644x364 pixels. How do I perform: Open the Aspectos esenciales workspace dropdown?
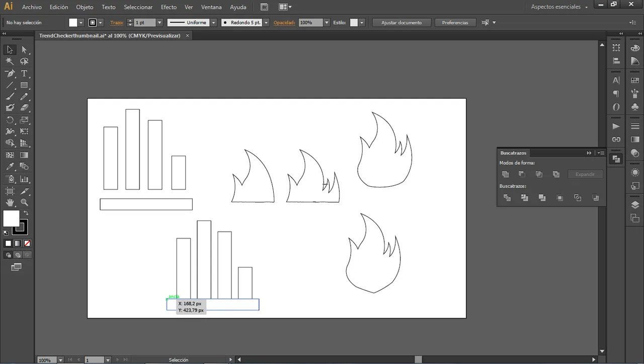pos(559,7)
